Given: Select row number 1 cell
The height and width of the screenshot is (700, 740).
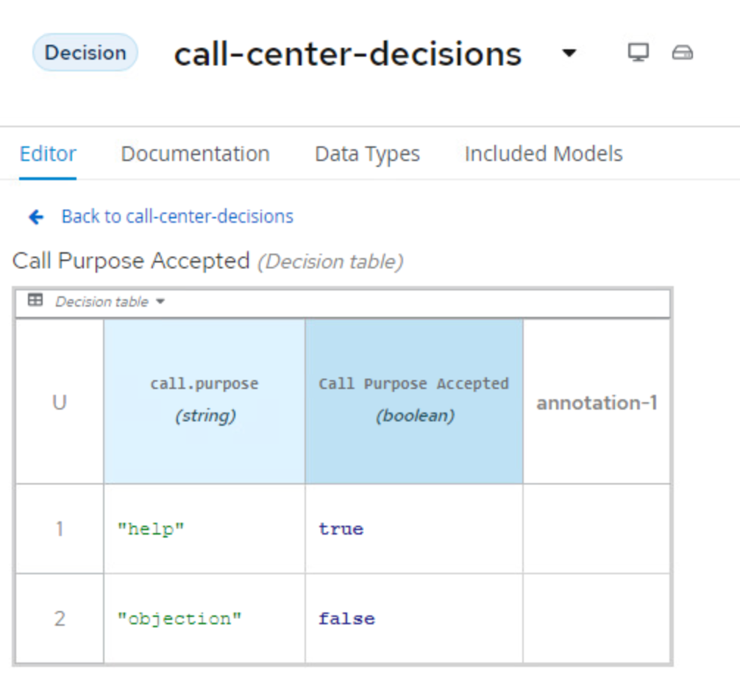Looking at the screenshot, I should (x=60, y=529).
